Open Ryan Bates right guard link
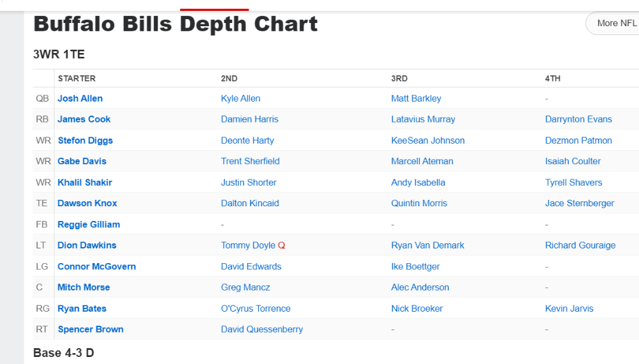 click(82, 308)
